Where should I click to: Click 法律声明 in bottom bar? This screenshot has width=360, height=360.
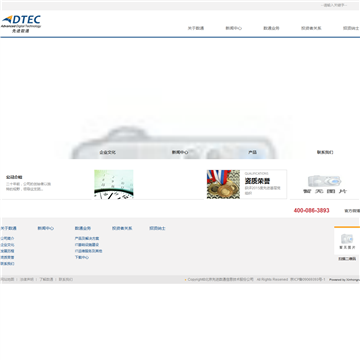point(27,280)
